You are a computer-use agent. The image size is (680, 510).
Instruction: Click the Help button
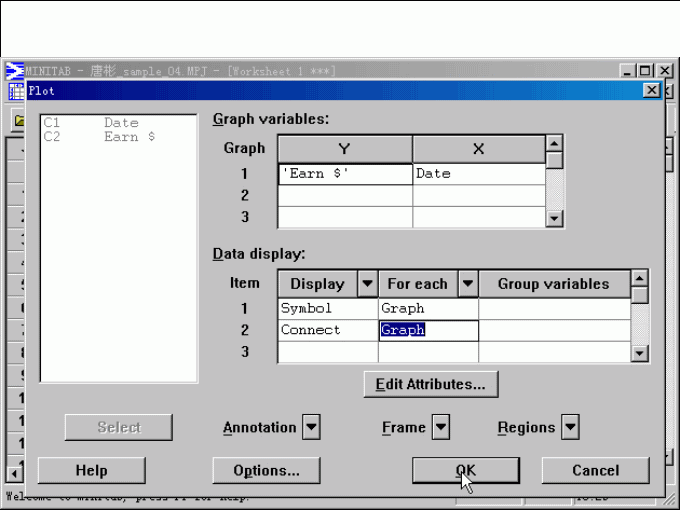91,471
